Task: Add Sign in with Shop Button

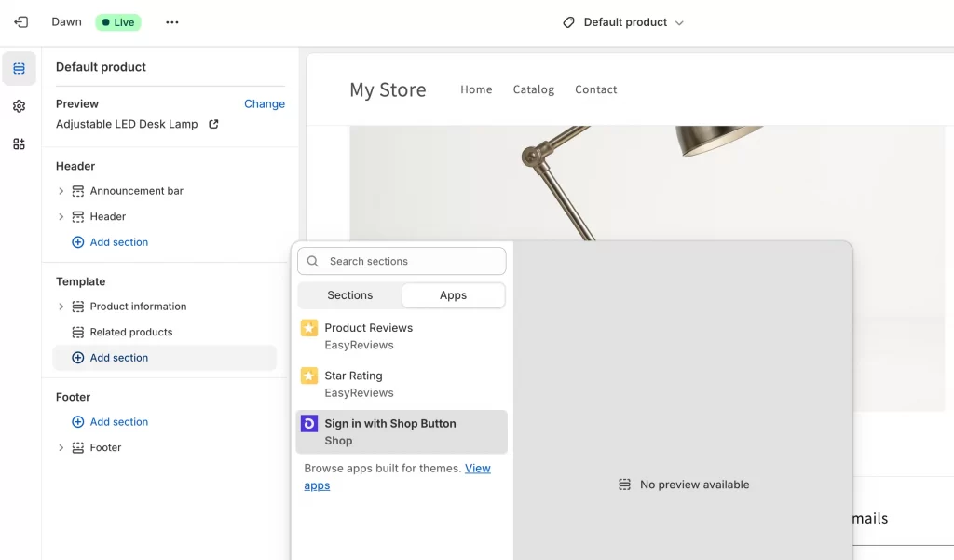Action: click(x=402, y=432)
